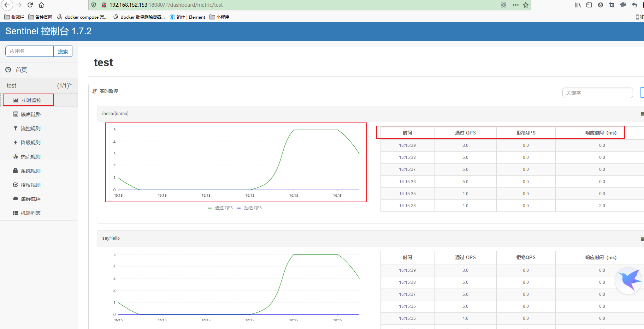
Task: Click the 关键字 keyword input field
Action: (597, 93)
